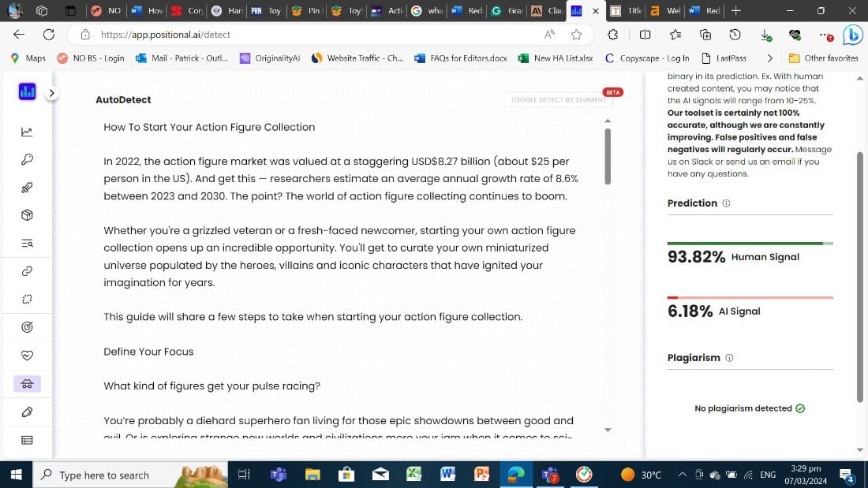
Task: Expand more bookmarks with the chevron arrow
Action: pos(769,58)
